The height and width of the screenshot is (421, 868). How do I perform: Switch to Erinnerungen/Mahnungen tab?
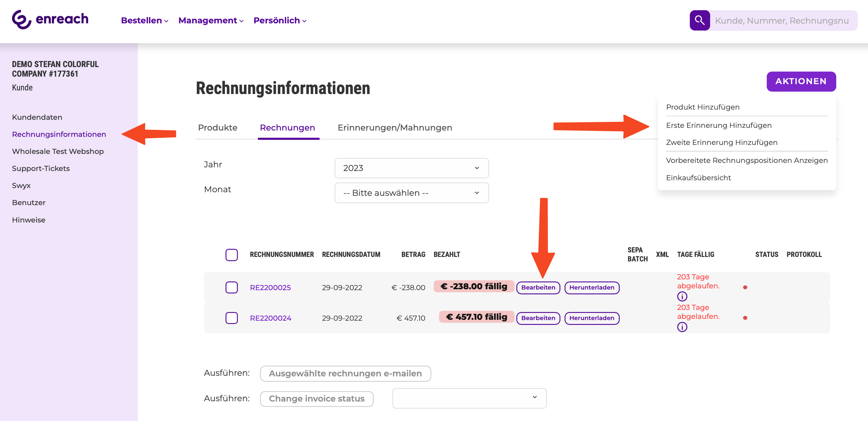[x=394, y=128]
